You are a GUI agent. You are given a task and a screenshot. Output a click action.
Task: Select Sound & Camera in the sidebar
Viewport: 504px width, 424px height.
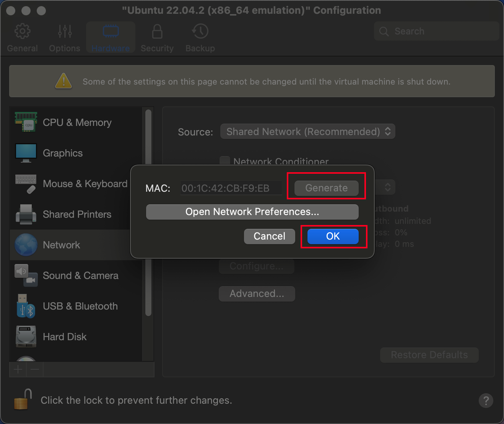click(x=77, y=276)
